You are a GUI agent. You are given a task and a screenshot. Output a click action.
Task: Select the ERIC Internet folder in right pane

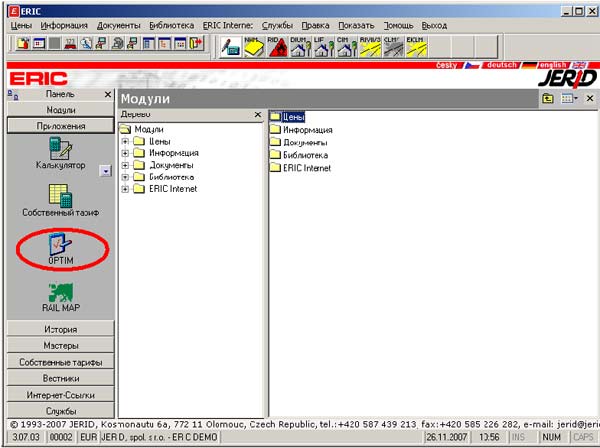301,168
